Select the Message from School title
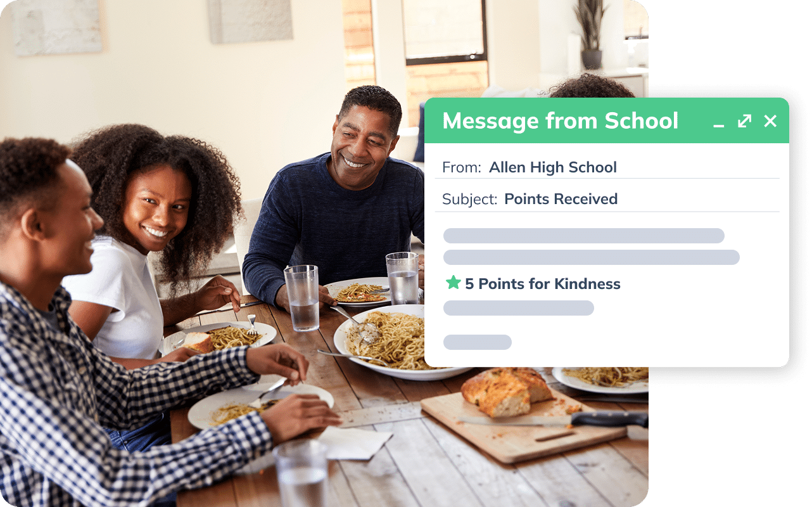 pos(561,120)
